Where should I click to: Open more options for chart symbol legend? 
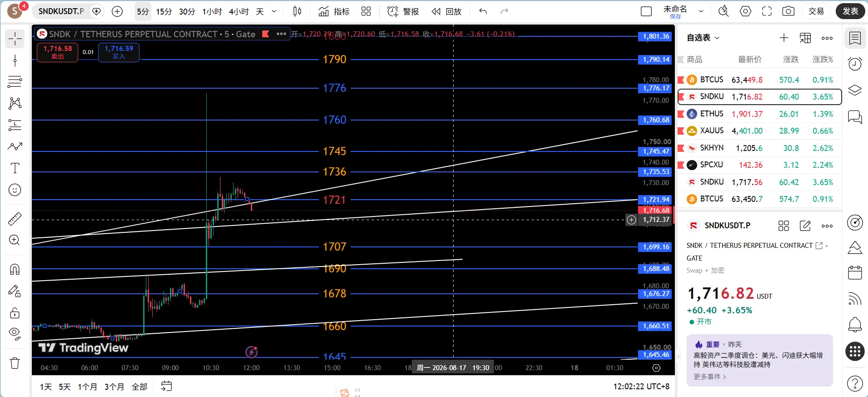click(x=281, y=34)
